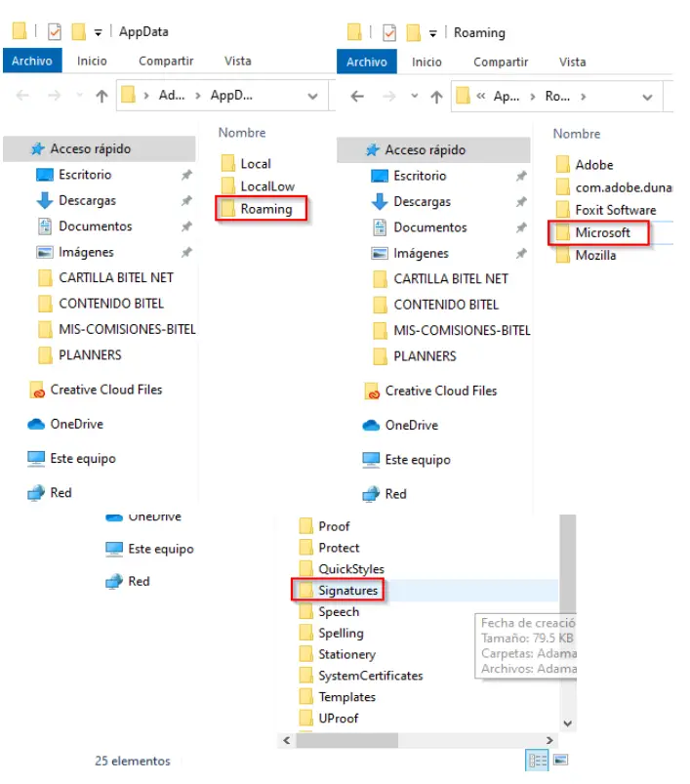Image resolution: width=690 pixels, height=784 pixels.
Task: Open the Spelling folder
Action: 331,633
